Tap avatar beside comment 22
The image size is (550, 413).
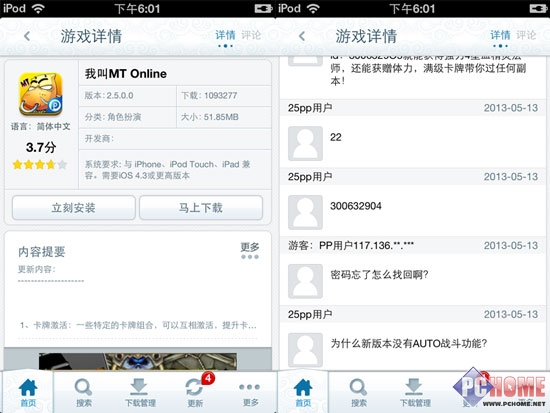[x=305, y=144]
